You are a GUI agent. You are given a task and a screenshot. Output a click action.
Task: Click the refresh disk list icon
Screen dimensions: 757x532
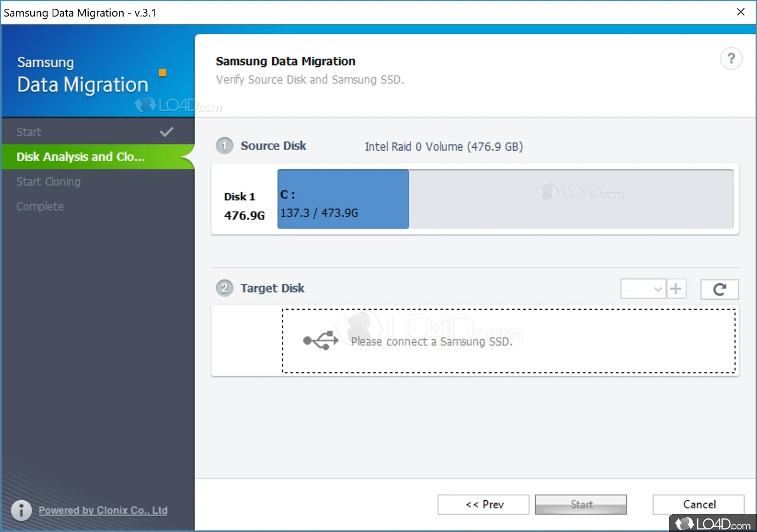tap(720, 289)
